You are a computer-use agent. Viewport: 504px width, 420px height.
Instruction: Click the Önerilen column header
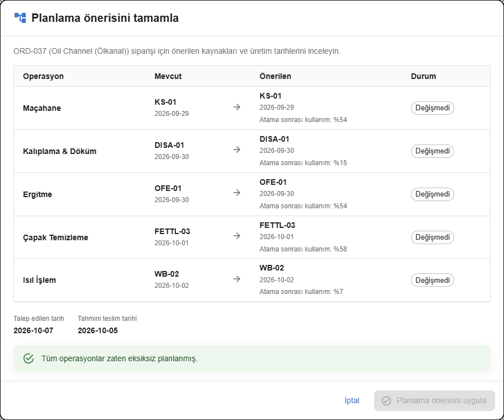[276, 76]
